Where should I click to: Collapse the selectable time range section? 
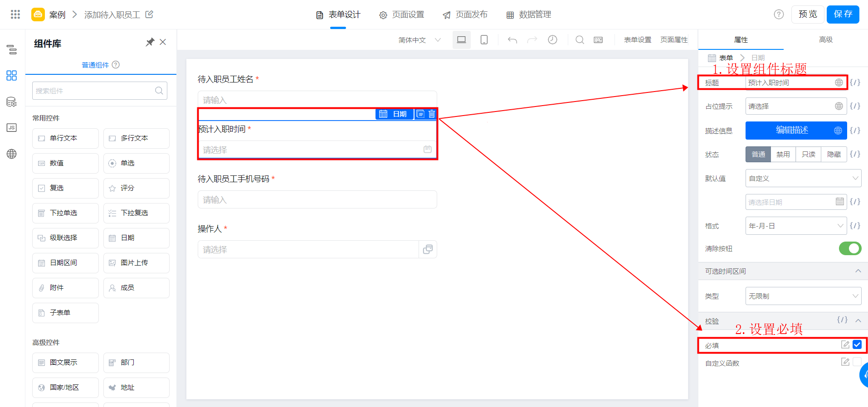[858, 271]
